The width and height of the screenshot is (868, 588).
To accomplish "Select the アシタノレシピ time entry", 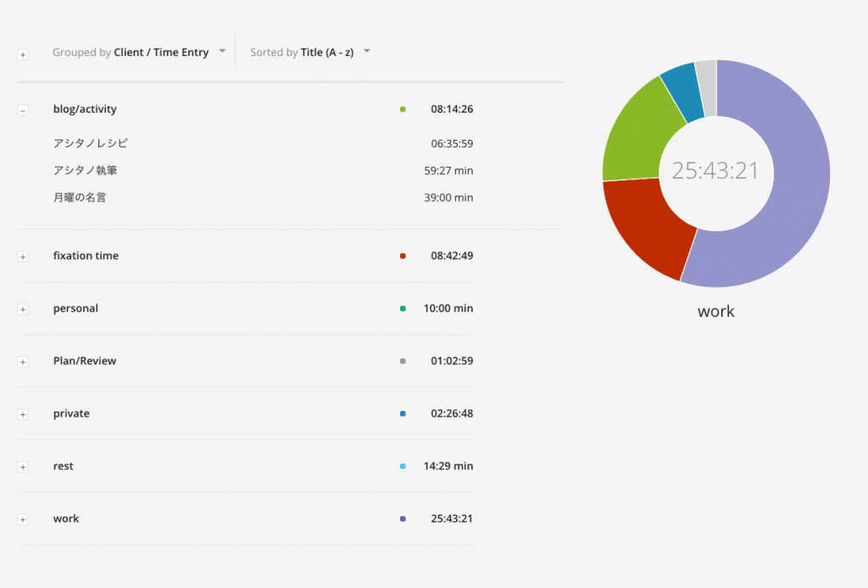I will pos(91,143).
